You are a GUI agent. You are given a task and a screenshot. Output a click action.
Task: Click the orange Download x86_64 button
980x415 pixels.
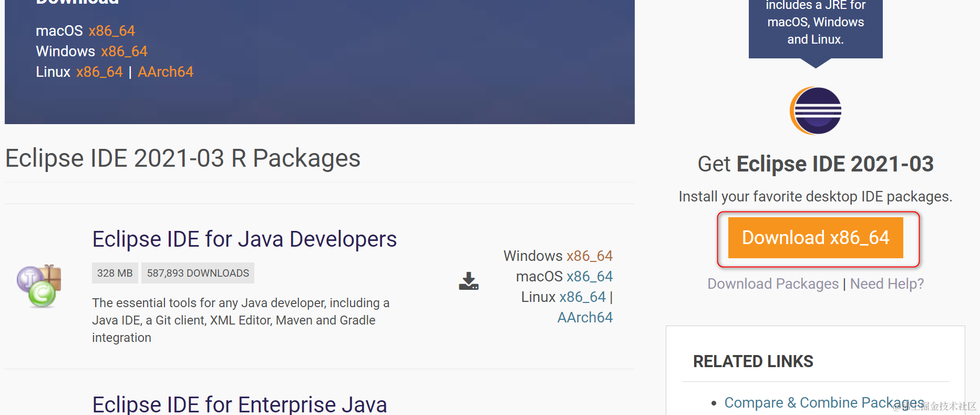(x=816, y=238)
